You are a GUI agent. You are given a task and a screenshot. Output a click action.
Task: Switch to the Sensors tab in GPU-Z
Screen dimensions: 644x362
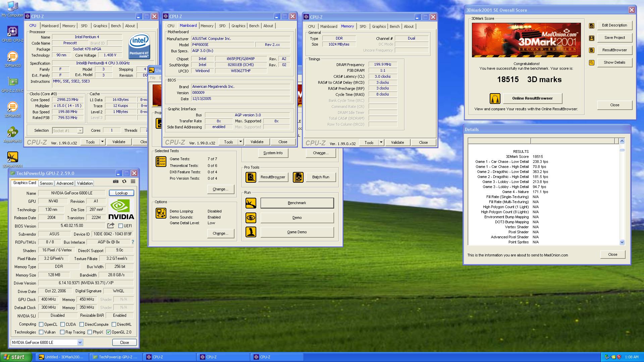click(x=46, y=183)
